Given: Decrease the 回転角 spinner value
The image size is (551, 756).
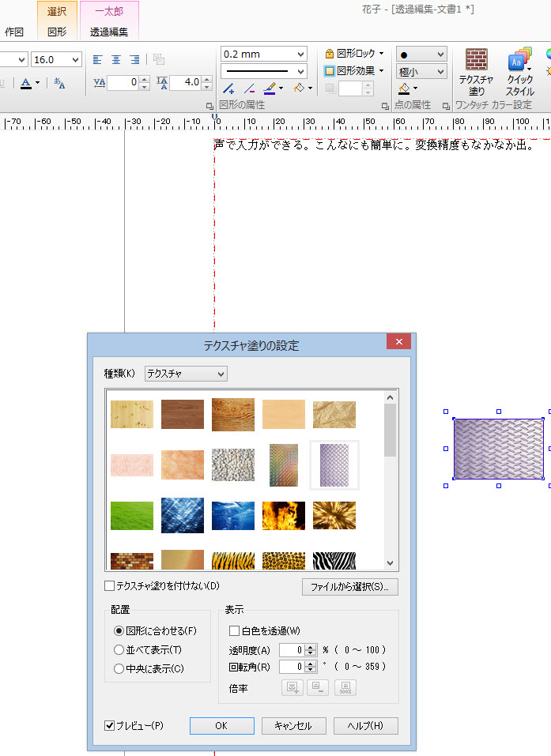Looking at the screenshot, I should (311, 669).
